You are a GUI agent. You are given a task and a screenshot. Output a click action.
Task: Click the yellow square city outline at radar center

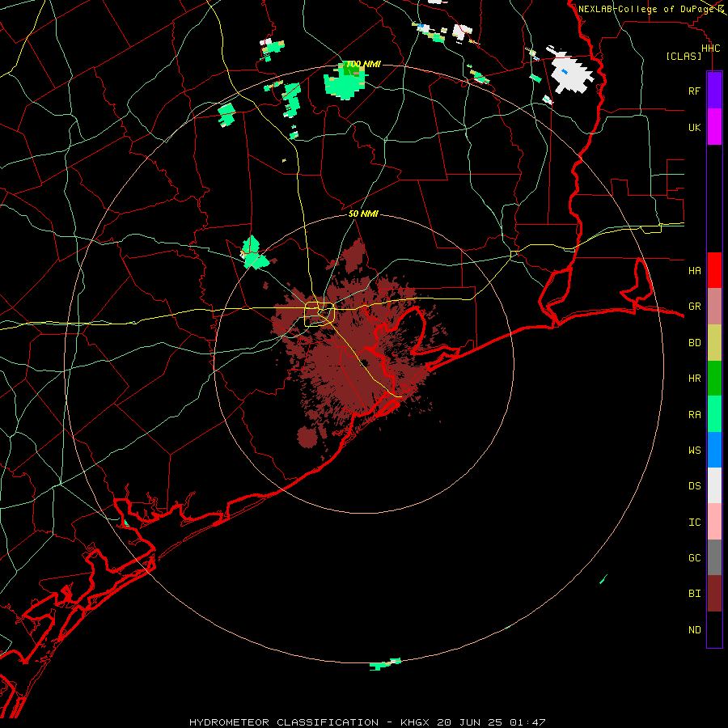(320, 314)
